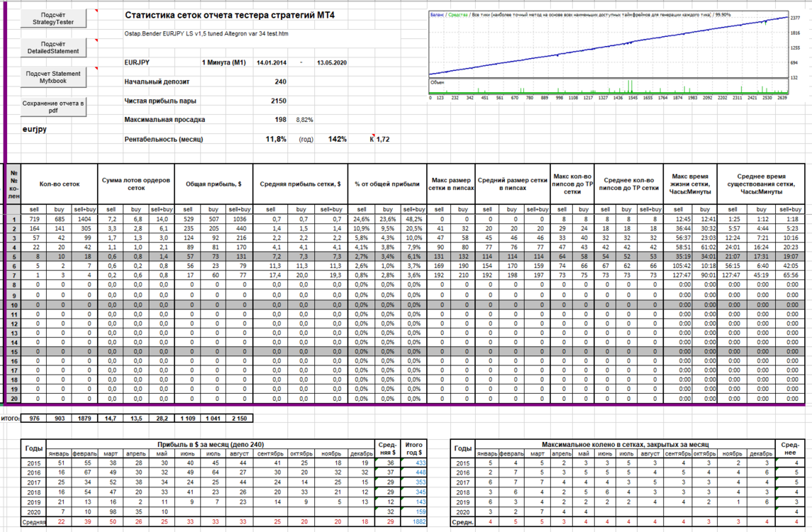This screenshot has width=812, height=532.
Task: Select the 48,2% profit share cell
Action: [x=413, y=219]
